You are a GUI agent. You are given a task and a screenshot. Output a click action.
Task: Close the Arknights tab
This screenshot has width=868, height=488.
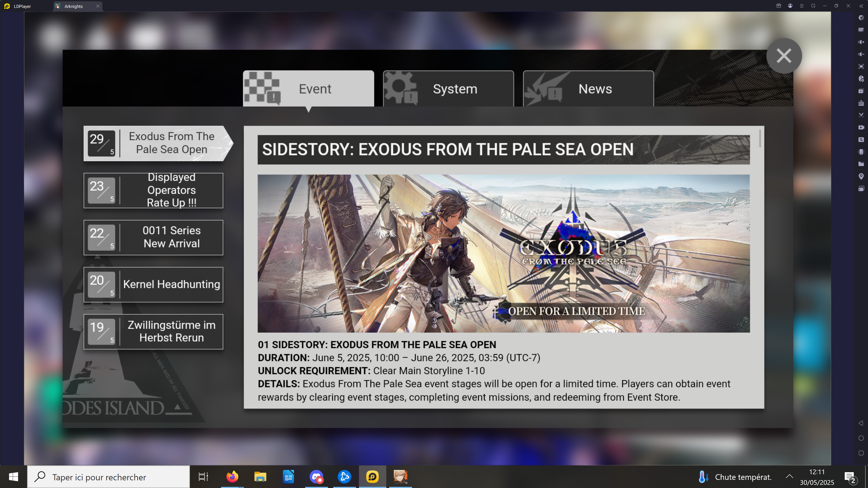pyautogui.click(x=98, y=6)
